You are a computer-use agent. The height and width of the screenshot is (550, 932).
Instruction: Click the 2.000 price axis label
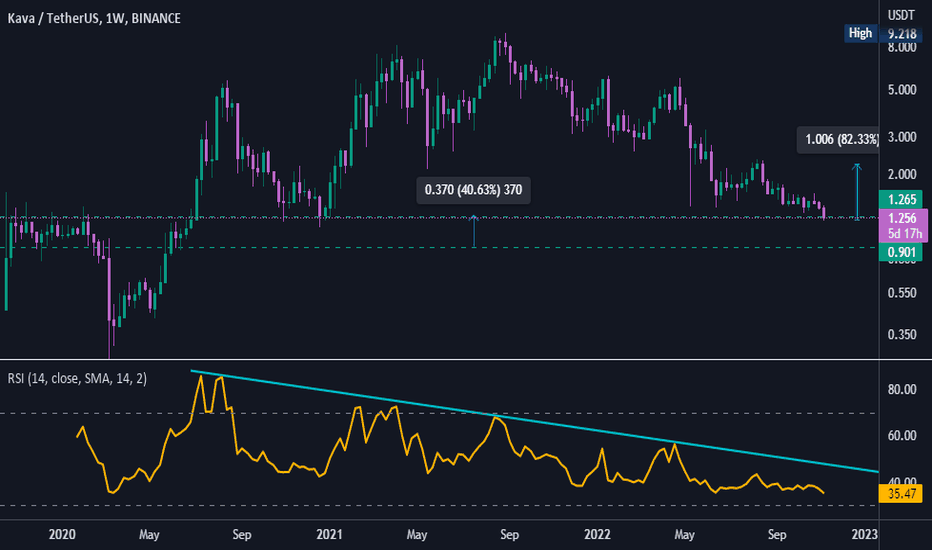click(x=902, y=174)
